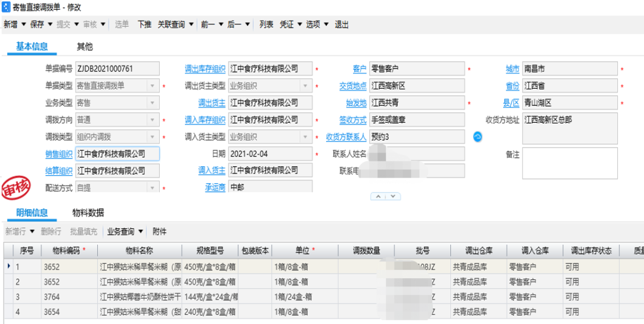Click the 保存 toolbar button
The image size is (644, 324).
pyautogui.click(x=37, y=24)
